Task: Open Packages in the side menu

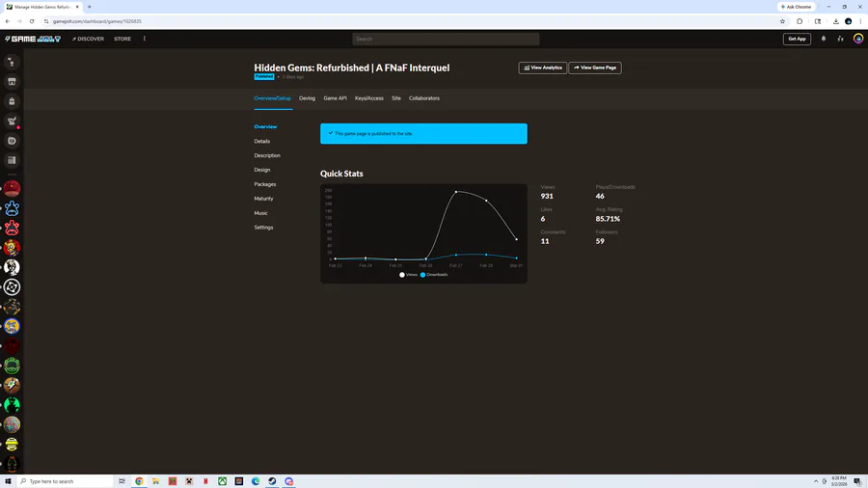Action: (264, 184)
